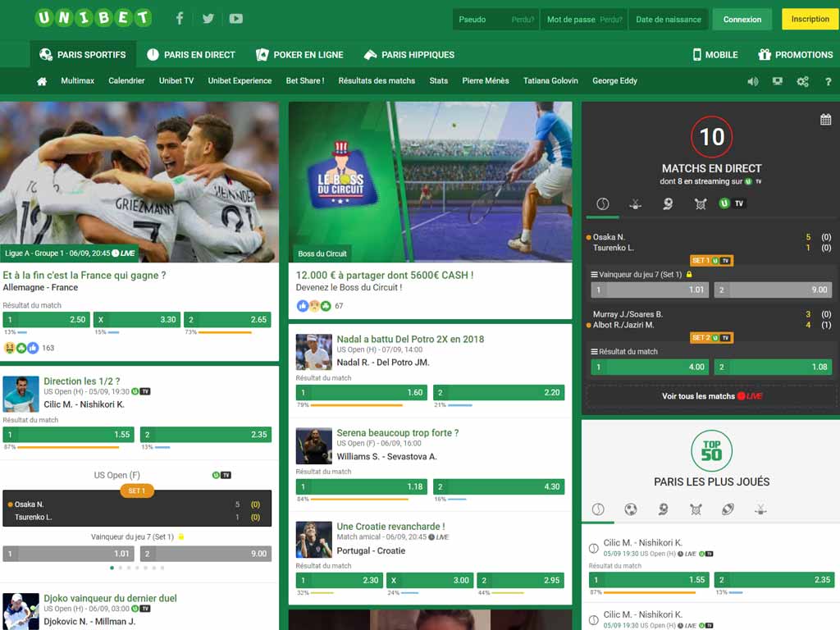This screenshot has height=630, width=840.
Task: Open 'Et à la fin c'est la France' headline
Action: 84,276
